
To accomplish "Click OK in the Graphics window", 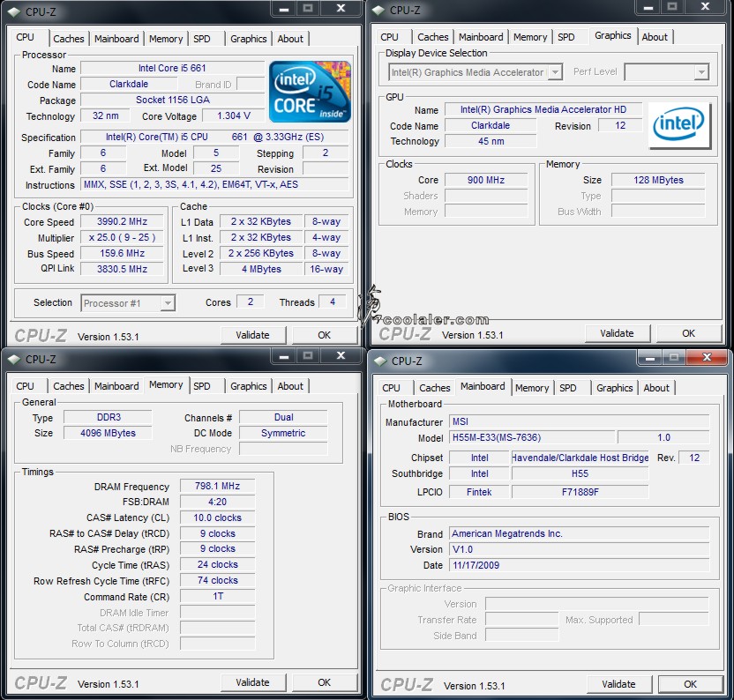I will pos(689,333).
